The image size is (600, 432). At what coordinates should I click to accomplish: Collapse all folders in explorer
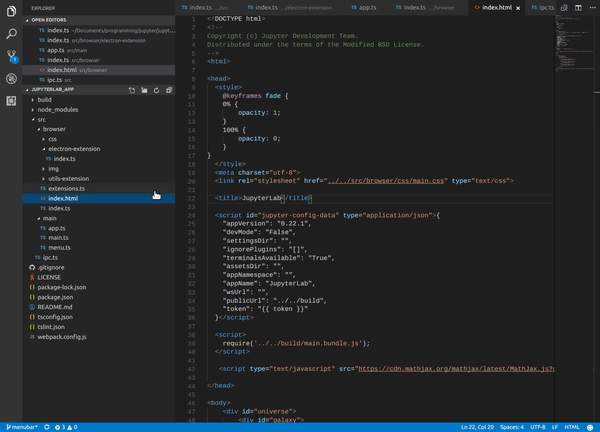[x=169, y=90]
